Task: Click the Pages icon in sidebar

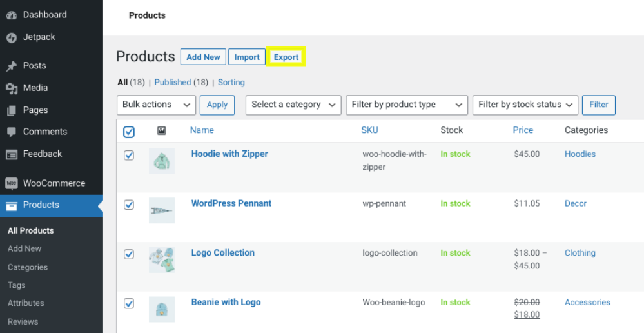Action: tap(12, 110)
